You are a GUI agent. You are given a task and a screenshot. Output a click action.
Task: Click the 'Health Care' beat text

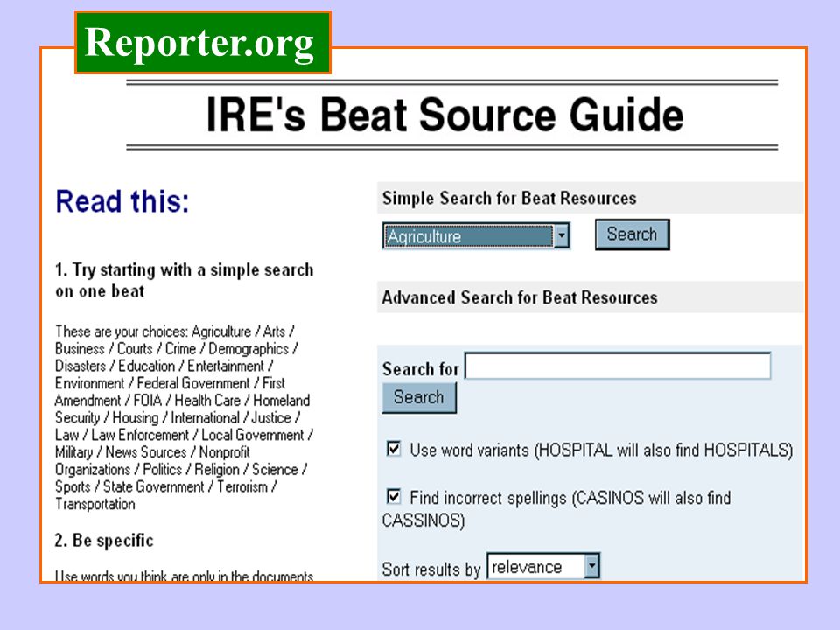click(207, 400)
